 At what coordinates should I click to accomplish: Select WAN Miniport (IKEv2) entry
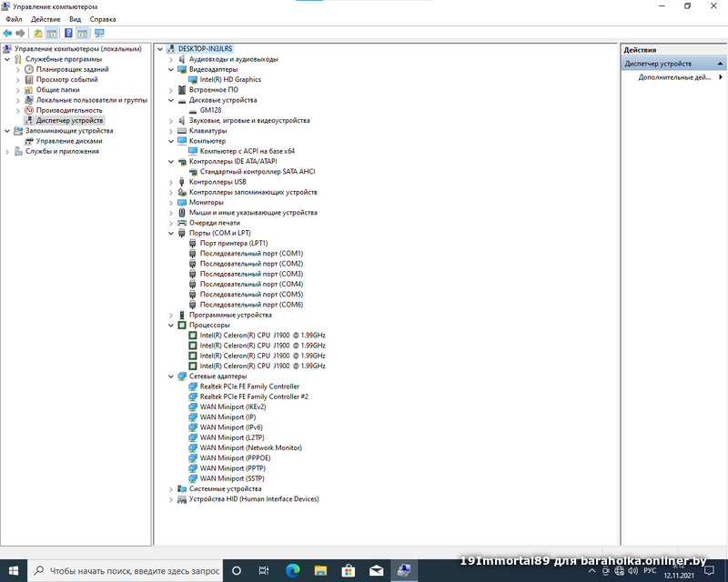click(233, 406)
